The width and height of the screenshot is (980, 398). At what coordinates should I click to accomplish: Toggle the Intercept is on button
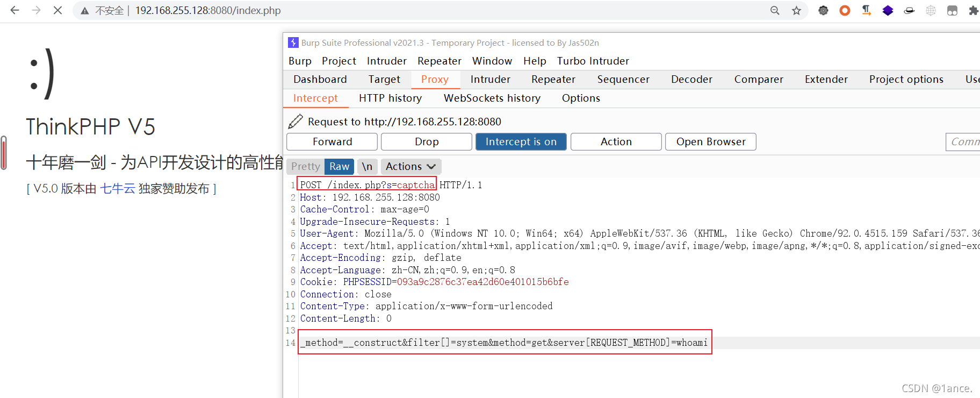pyautogui.click(x=521, y=141)
